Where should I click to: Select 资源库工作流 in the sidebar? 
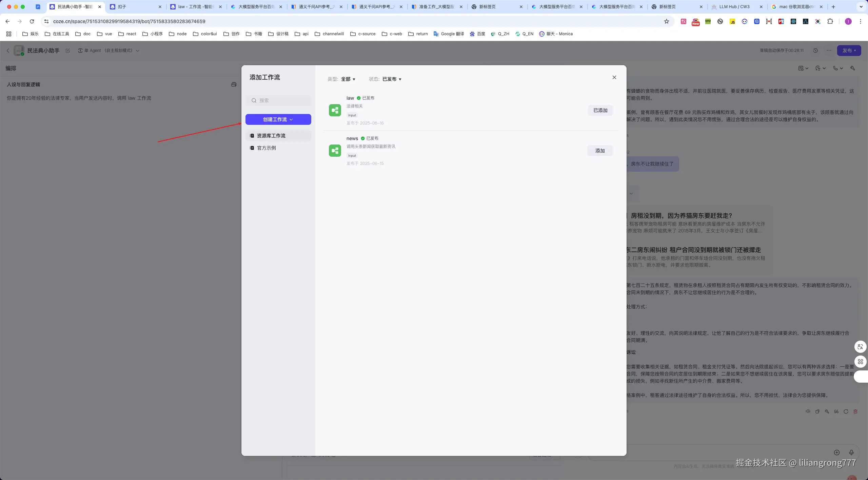pyautogui.click(x=271, y=136)
